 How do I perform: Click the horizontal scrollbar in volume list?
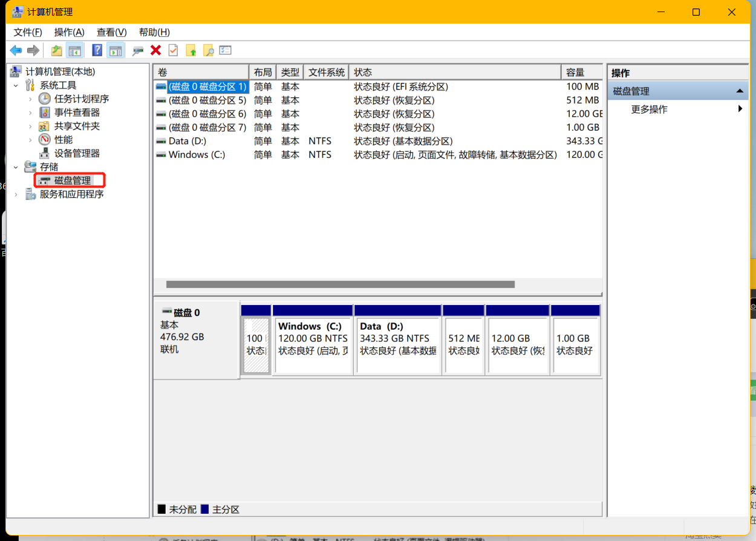point(340,284)
